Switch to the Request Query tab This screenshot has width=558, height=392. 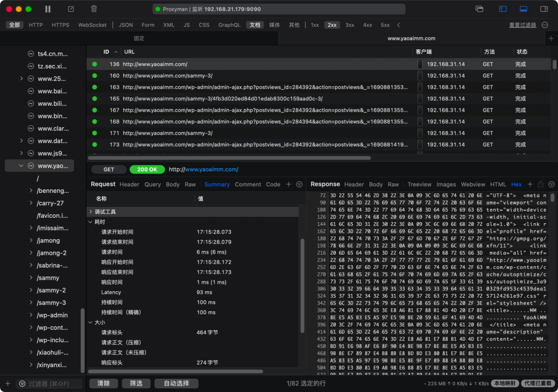(153, 184)
